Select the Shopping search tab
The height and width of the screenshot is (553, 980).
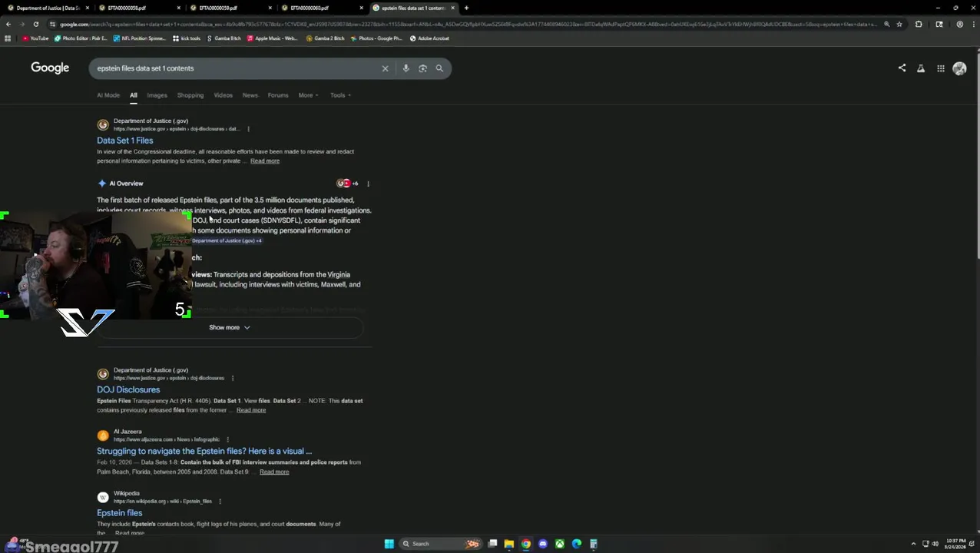(190, 95)
